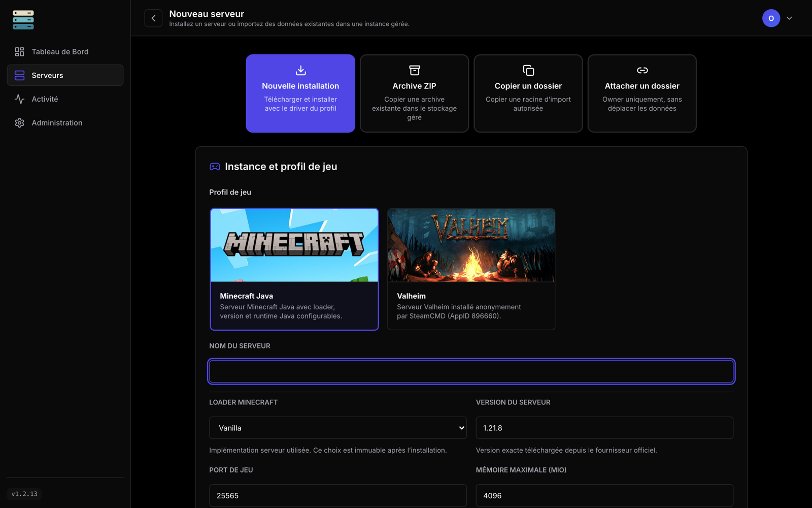Click the Nouveau serveur page title
The height and width of the screenshot is (508, 812).
pyautogui.click(x=207, y=14)
